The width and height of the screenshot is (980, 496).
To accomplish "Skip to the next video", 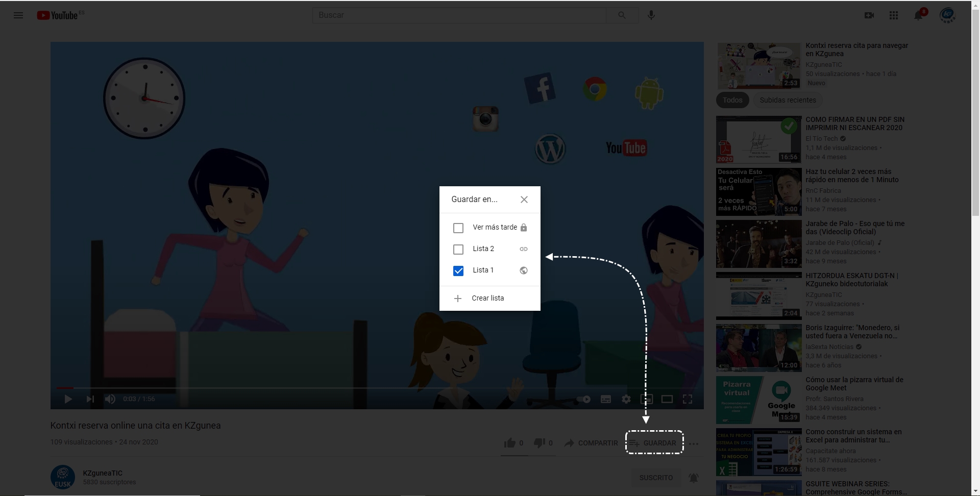I will 90,399.
